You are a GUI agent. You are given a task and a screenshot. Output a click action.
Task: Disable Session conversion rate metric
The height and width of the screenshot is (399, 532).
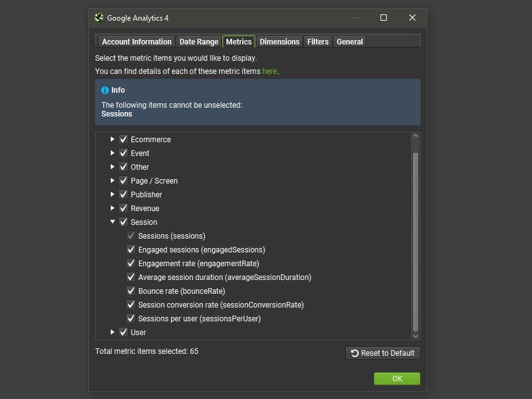(131, 304)
